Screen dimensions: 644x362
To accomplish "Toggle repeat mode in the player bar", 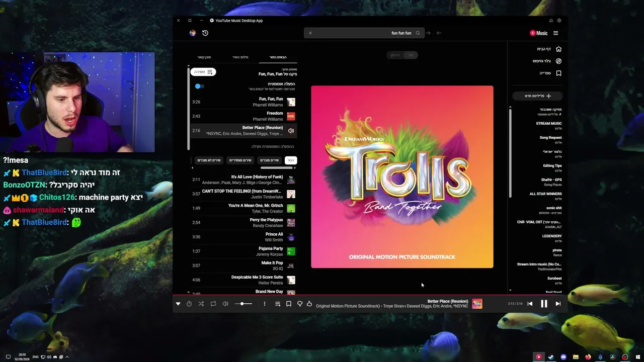I will point(213,304).
